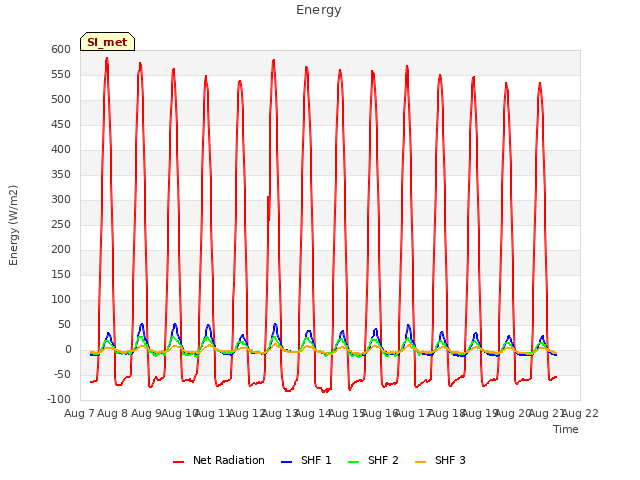Click the green SHF 2 legend swatch
This screenshot has width=640, height=480.
point(353,462)
